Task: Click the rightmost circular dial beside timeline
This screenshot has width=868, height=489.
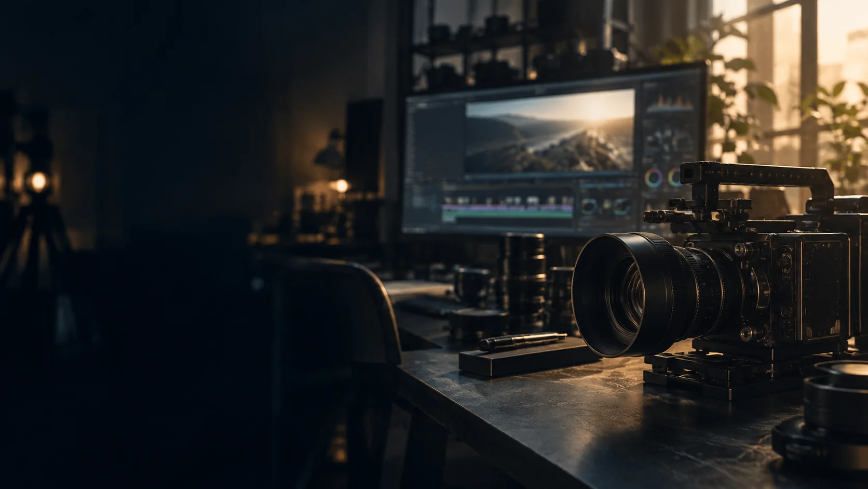Action: 622,207
